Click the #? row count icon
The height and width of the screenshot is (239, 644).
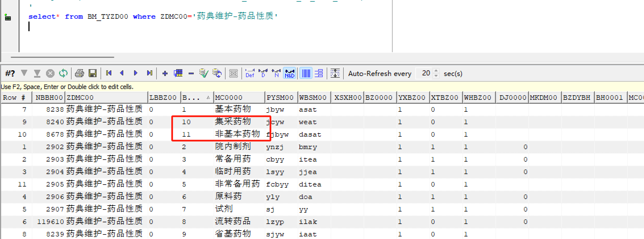point(10,73)
